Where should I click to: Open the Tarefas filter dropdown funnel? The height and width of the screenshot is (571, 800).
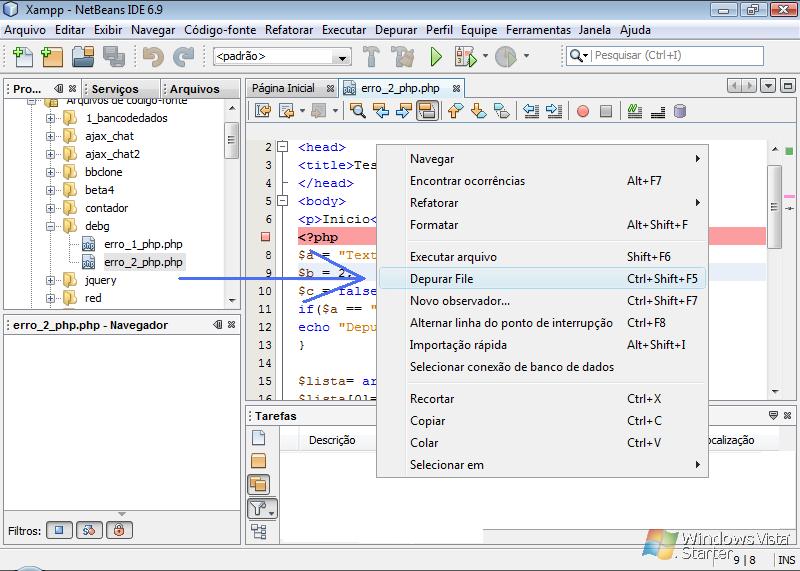click(262, 508)
